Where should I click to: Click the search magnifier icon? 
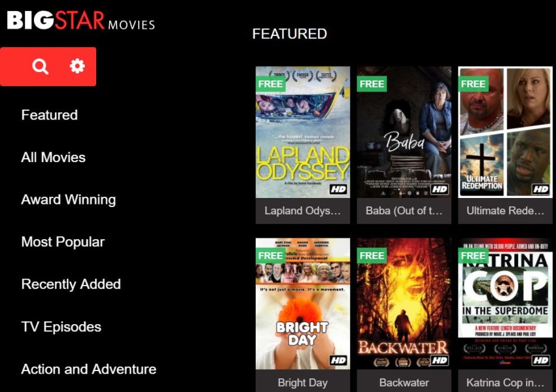pos(40,67)
